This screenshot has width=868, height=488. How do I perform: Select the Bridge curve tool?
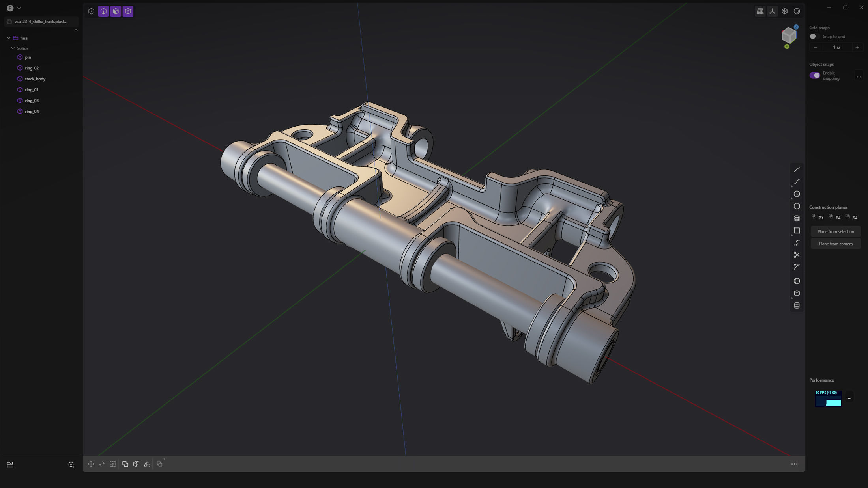coord(797,243)
